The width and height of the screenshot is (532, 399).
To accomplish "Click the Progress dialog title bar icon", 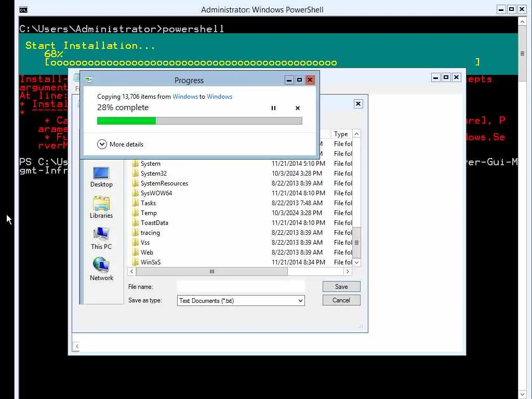I will (89, 80).
